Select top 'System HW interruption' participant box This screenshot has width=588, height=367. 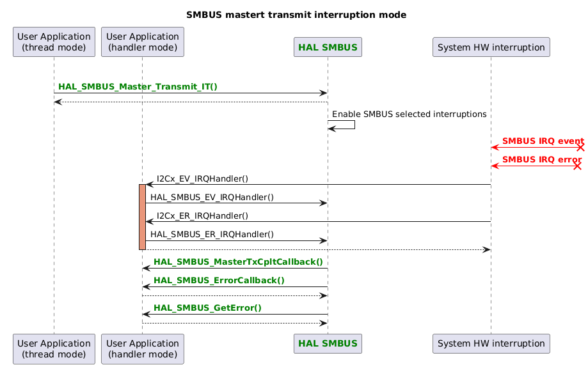tap(491, 47)
